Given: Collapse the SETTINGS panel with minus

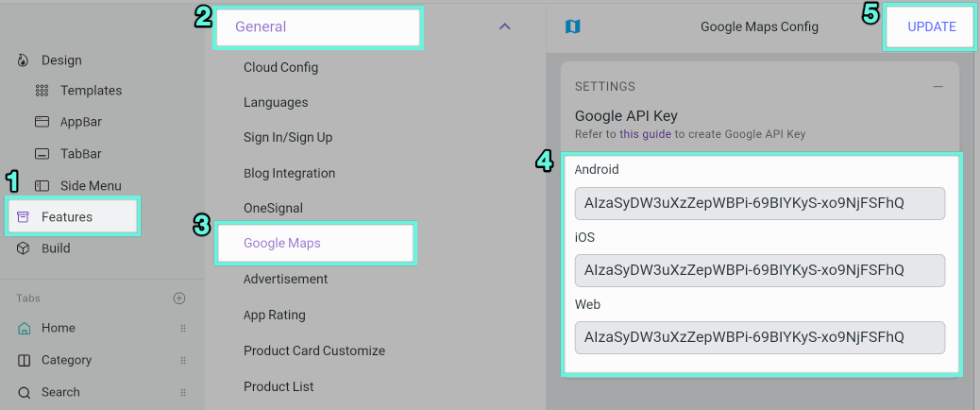Looking at the screenshot, I should tap(938, 86).
